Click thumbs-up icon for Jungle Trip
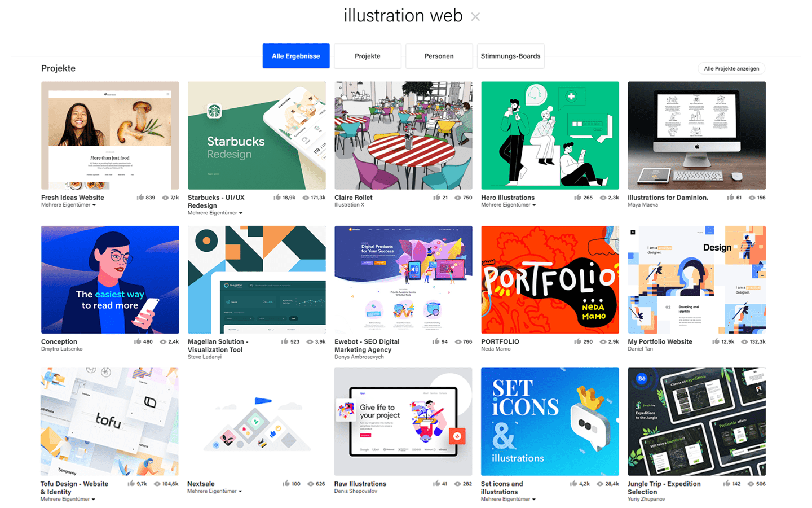 tap(726, 484)
